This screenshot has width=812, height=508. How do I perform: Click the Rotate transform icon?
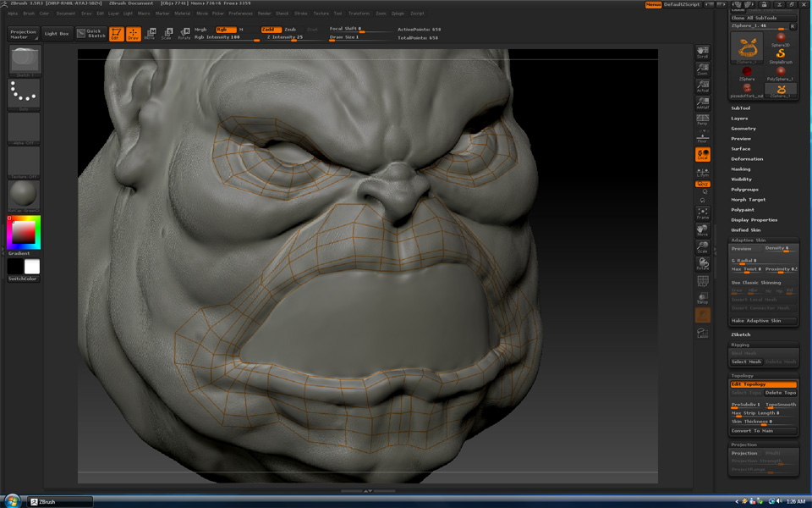point(184,34)
